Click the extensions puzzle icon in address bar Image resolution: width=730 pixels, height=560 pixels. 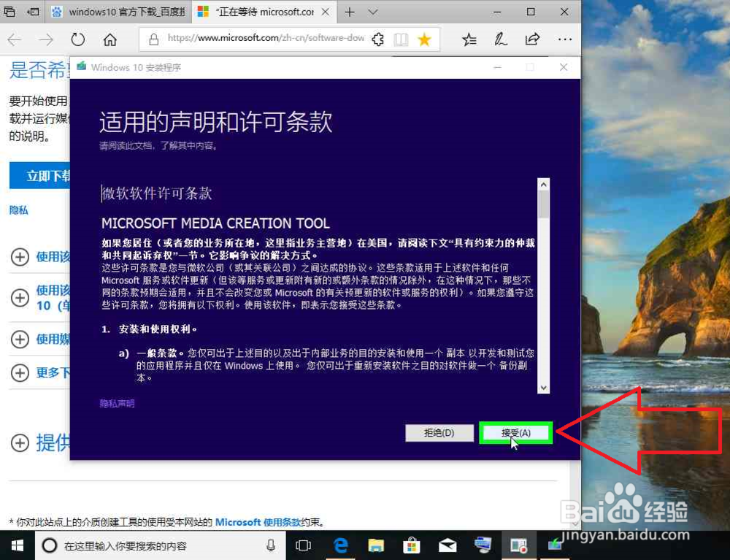[x=378, y=39]
